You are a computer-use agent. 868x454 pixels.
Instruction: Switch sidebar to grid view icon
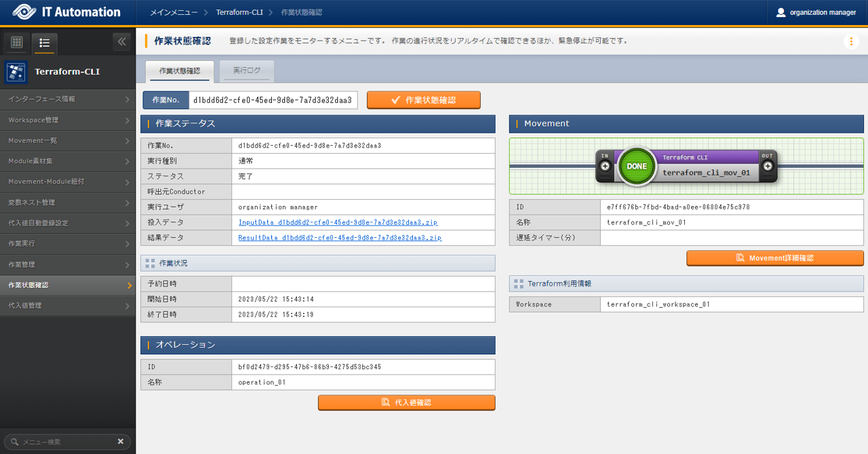click(17, 43)
